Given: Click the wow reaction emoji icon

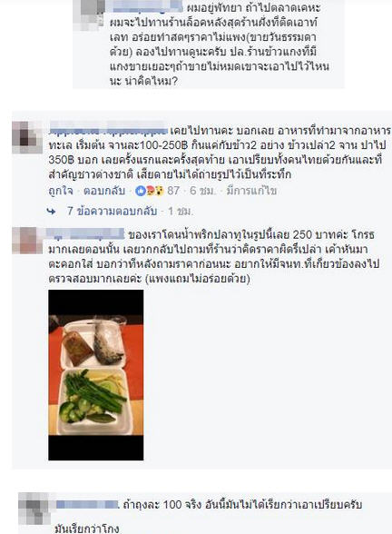Looking at the screenshot, I should pyautogui.click(x=159, y=191).
